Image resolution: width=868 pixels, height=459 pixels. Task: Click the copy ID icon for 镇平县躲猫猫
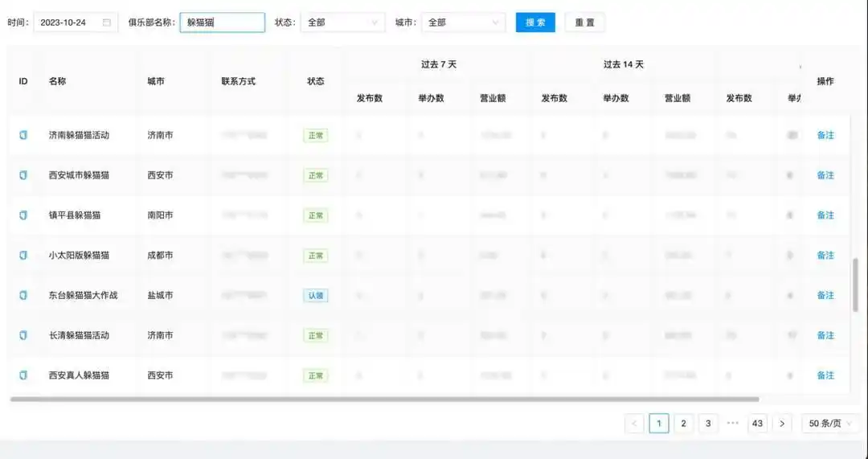pyautogui.click(x=23, y=215)
